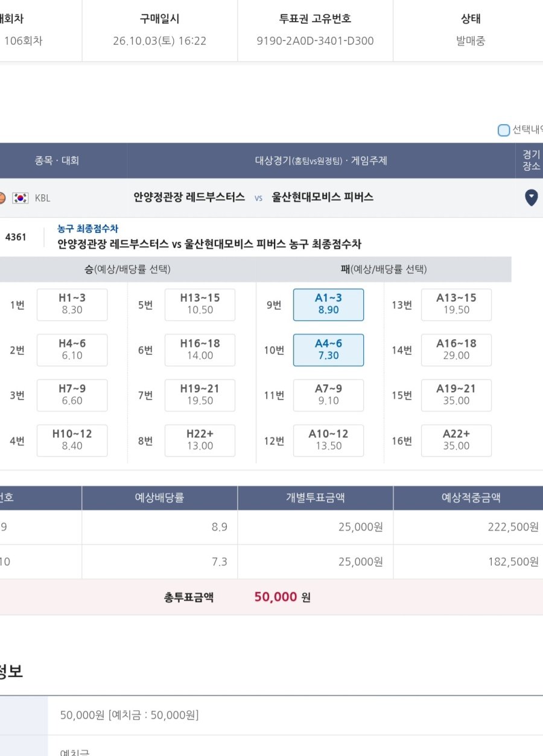Click the total amount 50,000 원

pyautogui.click(x=282, y=597)
